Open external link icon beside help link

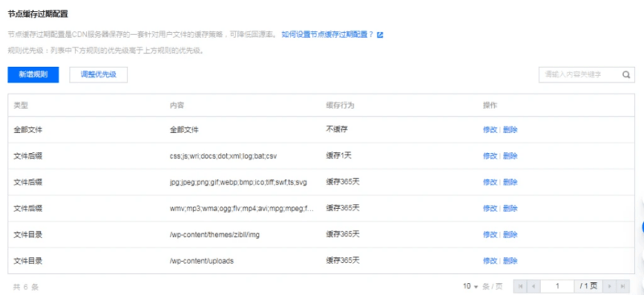tap(380, 35)
